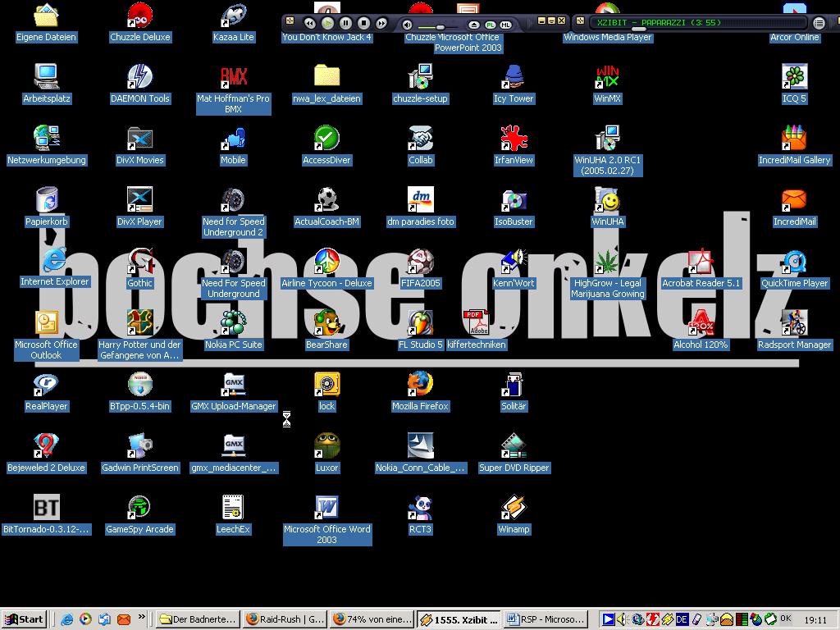Toggle the Winamp playlist editor (PL)

pos(491,25)
